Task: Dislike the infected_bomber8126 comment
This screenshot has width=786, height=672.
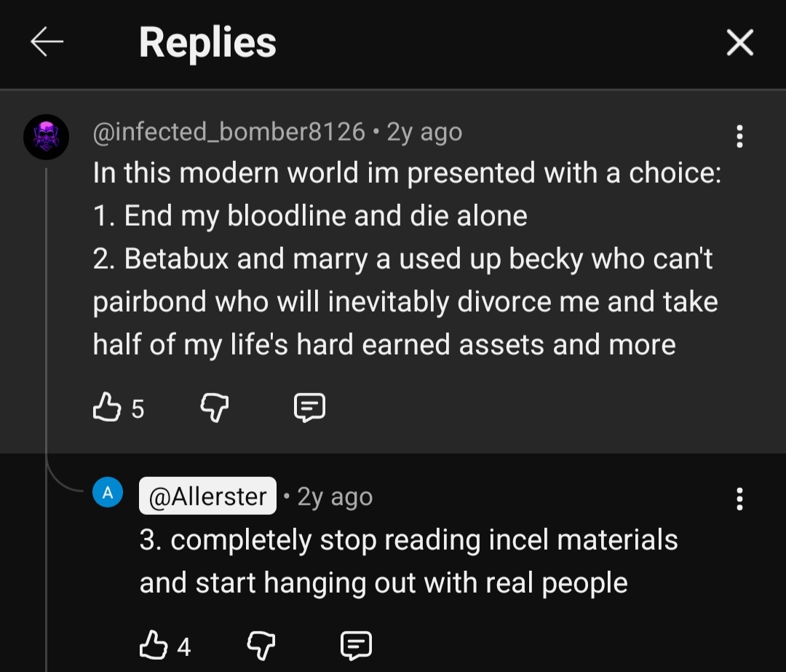Action: pyautogui.click(x=214, y=408)
